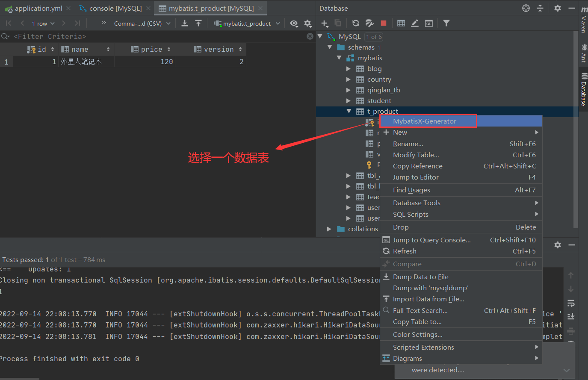Open the Ant side tool window
The image size is (588, 380).
(x=584, y=53)
